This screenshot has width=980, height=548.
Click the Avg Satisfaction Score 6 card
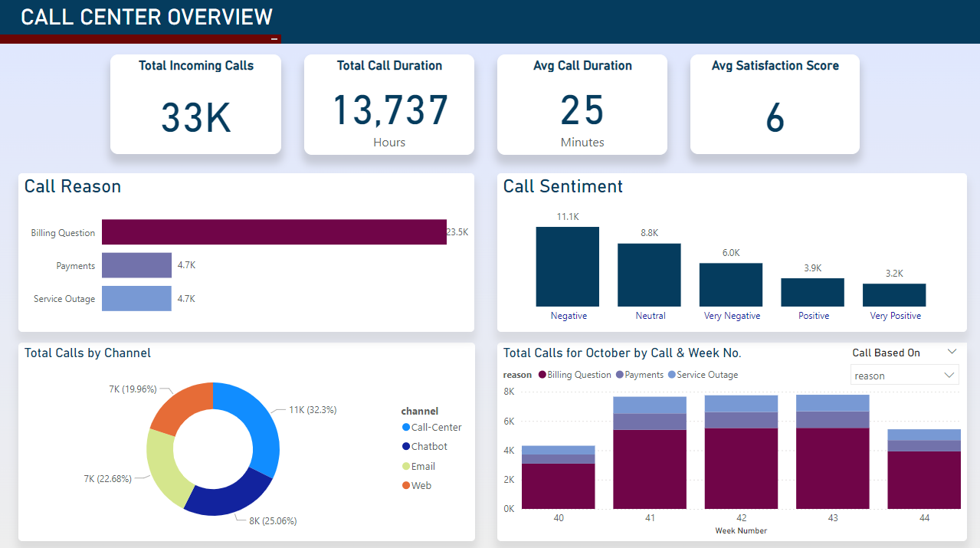tap(775, 104)
